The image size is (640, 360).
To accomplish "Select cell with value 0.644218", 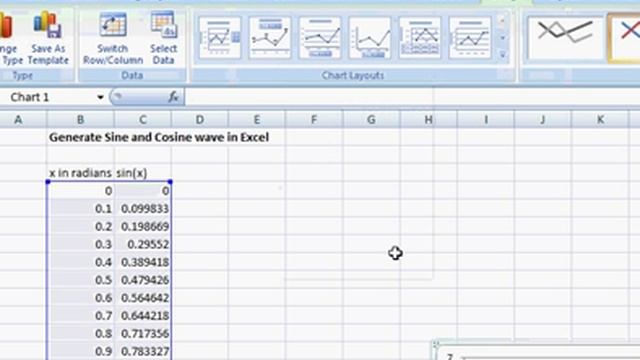I will [142, 316].
